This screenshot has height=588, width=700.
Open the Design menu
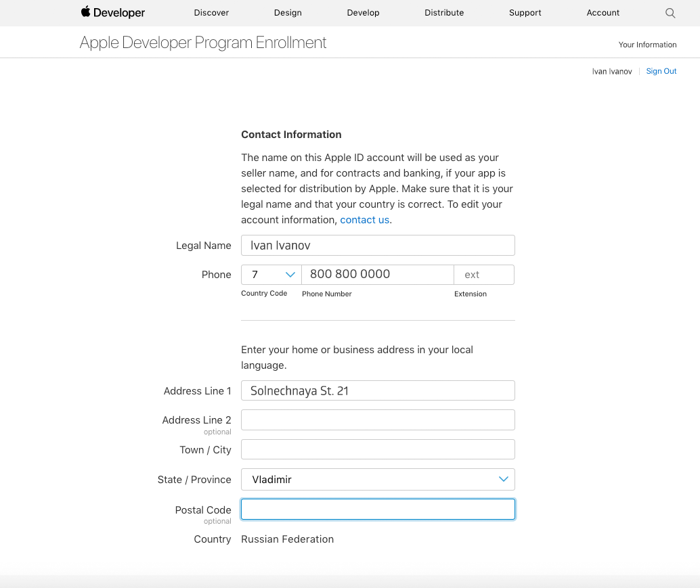pos(288,13)
